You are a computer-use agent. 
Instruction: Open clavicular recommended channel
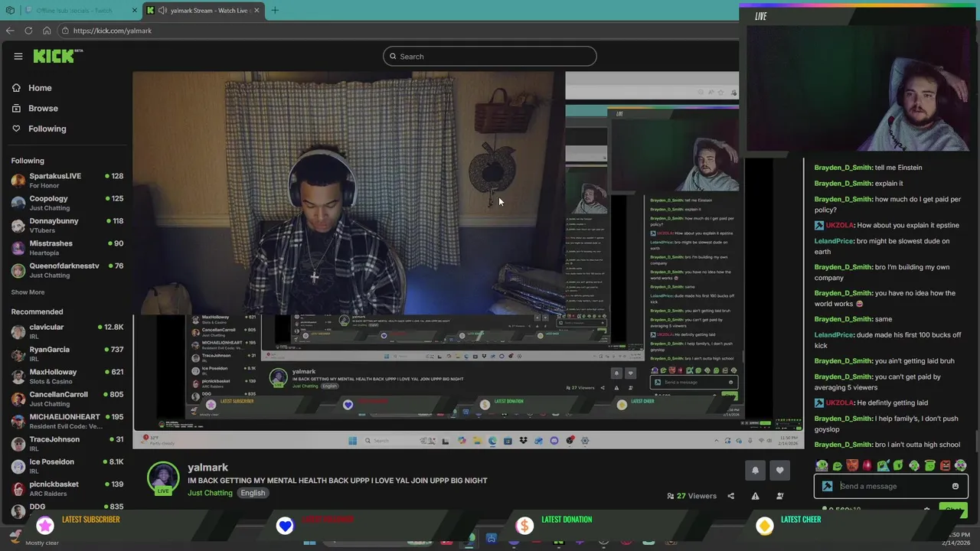coord(67,331)
